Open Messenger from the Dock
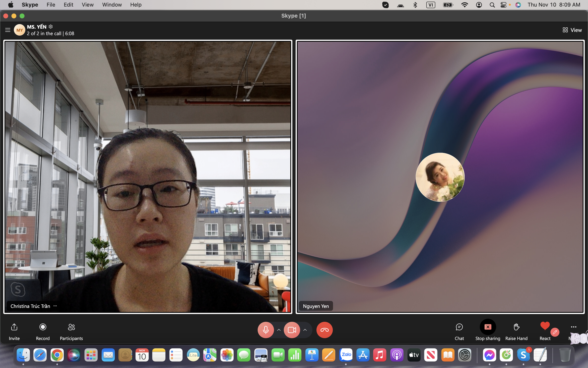This screenshot has width=588, height=368. tap(489, 355)
